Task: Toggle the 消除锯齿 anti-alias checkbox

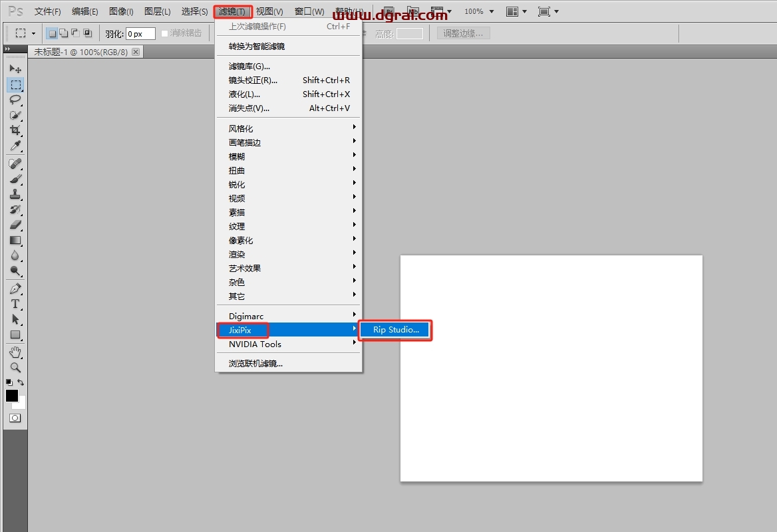Action: [164, 33]
